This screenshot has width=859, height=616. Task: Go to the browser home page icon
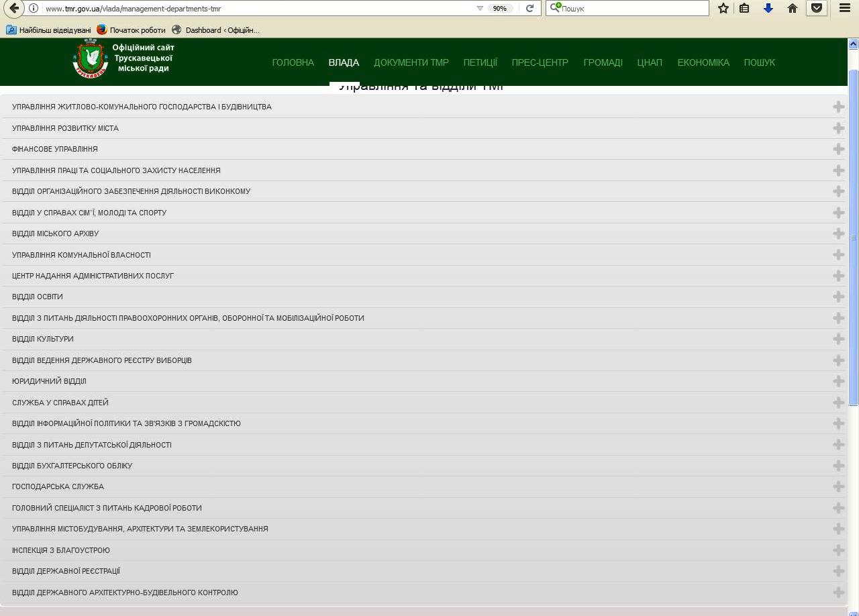(793, 9)
